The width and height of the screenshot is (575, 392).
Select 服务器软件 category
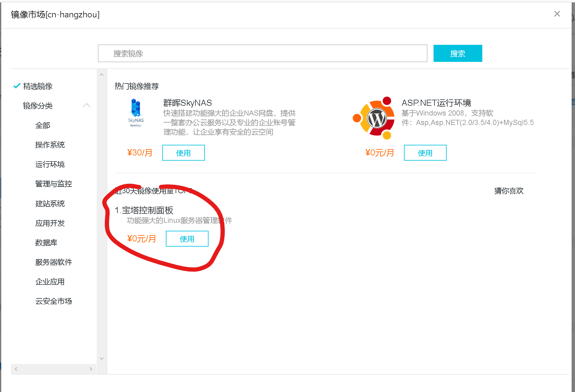[54, 262]
